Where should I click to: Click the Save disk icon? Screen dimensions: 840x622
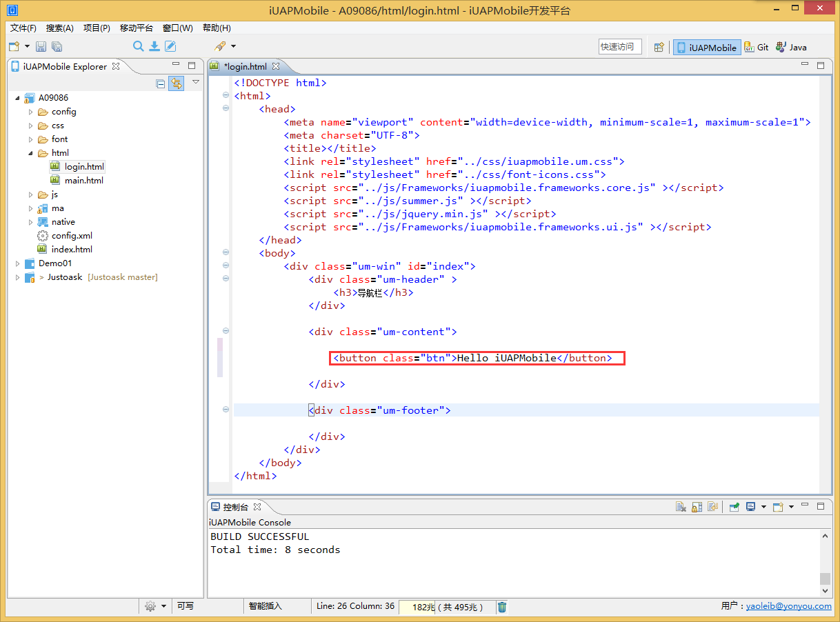pyautogui.click(x=41, y=46)
